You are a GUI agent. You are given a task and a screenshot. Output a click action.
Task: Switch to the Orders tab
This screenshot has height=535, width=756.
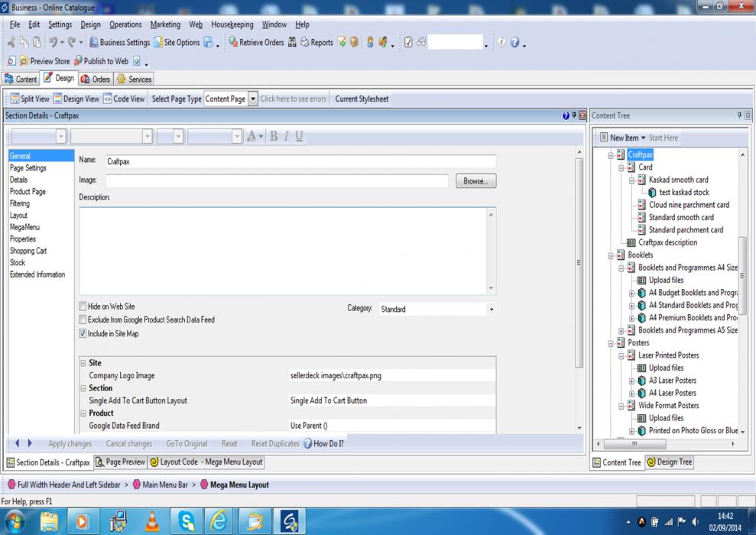pyautogui.click(x=96, y=79)
